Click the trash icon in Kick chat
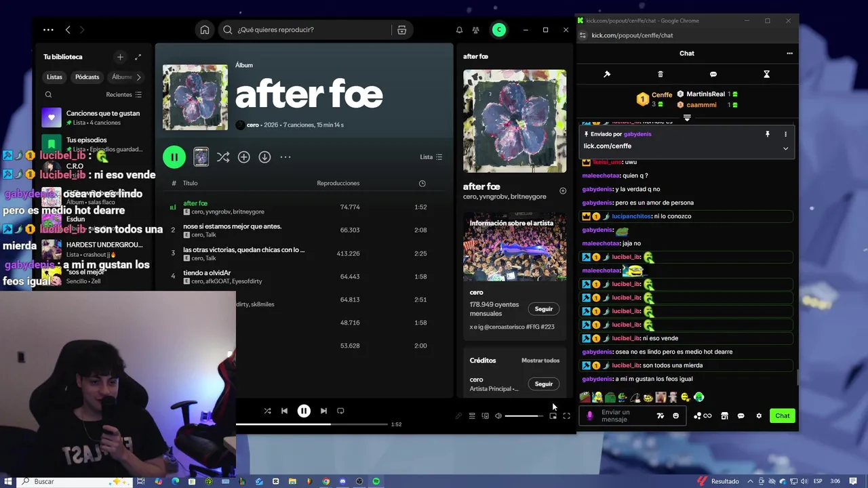Viewport: 868px width, 488px height. tap(660, 74)
